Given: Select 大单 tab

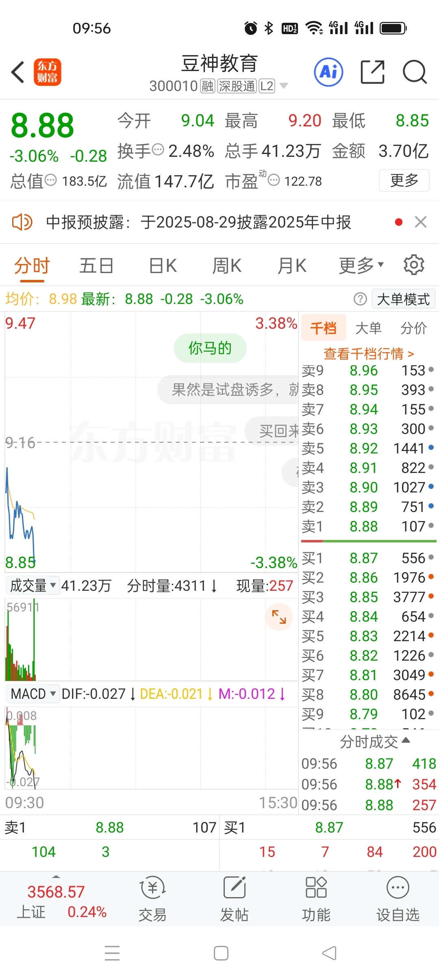Looking at the screenshot, I should pyautogui.click(x=368, y=328).
